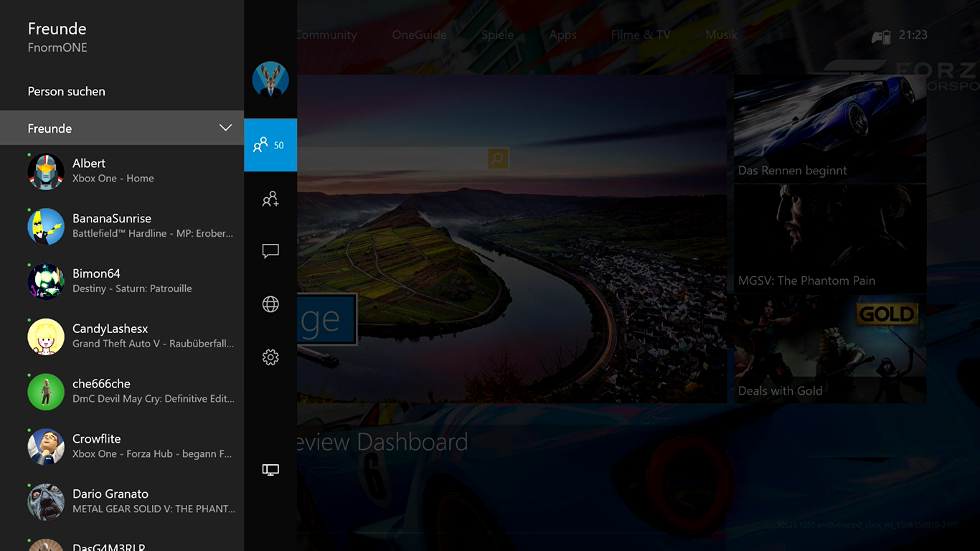Select the snap app screen icon

pyautogui.click(x=270, y=470)
